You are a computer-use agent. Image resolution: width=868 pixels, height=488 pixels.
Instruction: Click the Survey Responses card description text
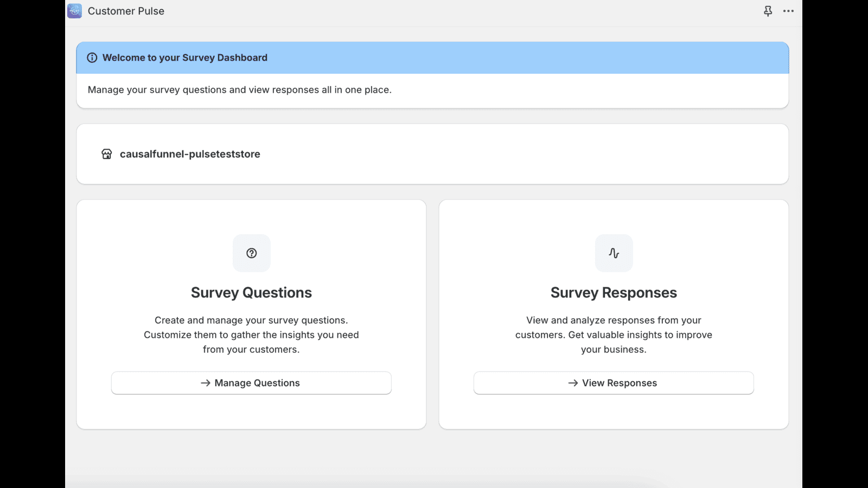click(x=614, y=335)
